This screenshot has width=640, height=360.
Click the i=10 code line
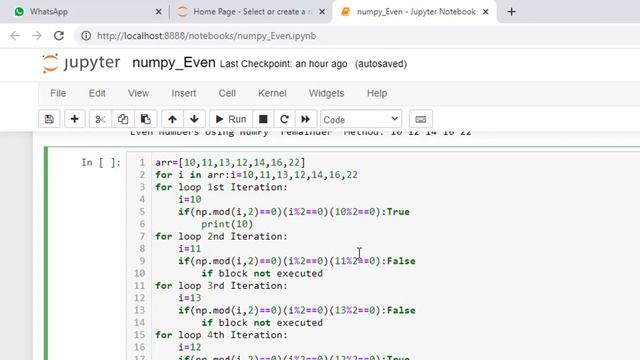[x=190, y=200]
